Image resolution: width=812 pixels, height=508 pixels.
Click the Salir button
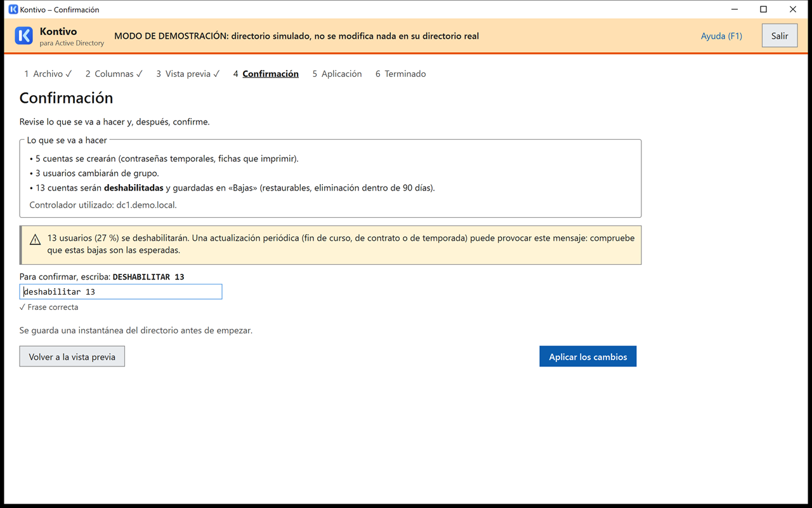coord(780,36)
